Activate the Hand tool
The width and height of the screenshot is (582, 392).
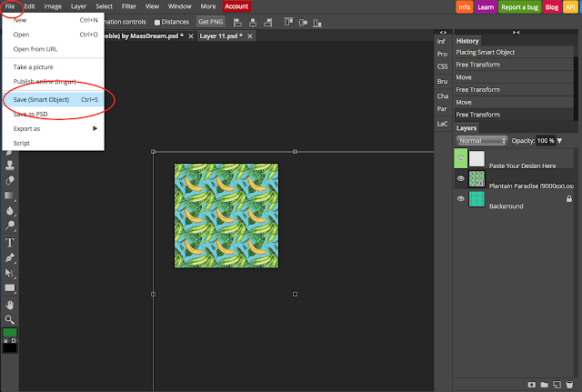10,305
